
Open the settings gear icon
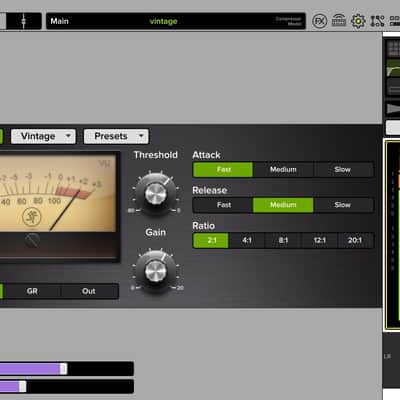[358, 21]
